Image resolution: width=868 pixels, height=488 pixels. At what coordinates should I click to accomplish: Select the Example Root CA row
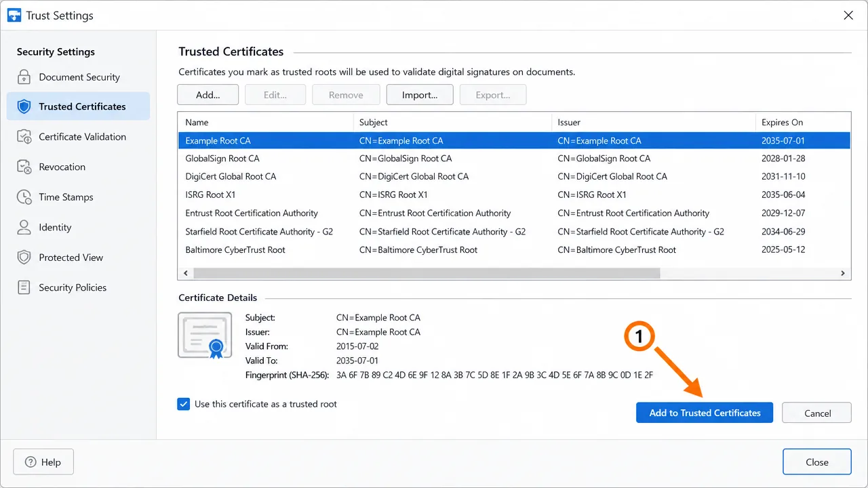514,140
